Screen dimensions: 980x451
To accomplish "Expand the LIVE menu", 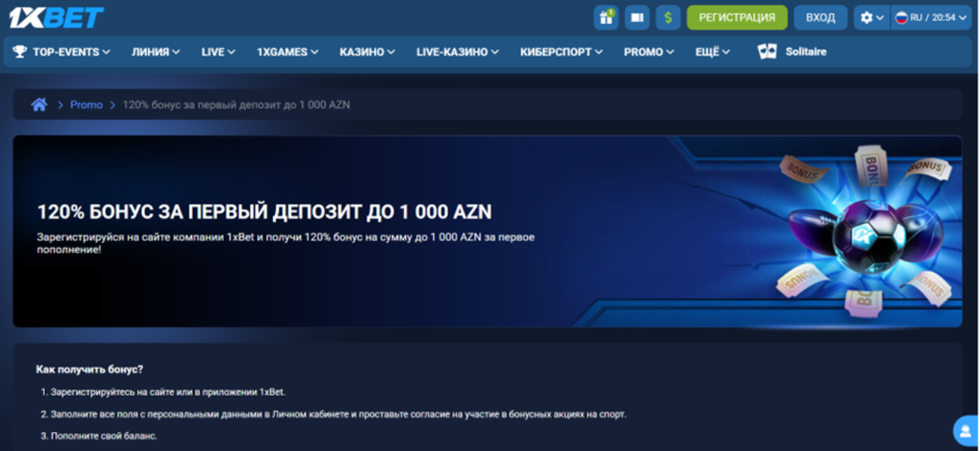I will [218, 52].
